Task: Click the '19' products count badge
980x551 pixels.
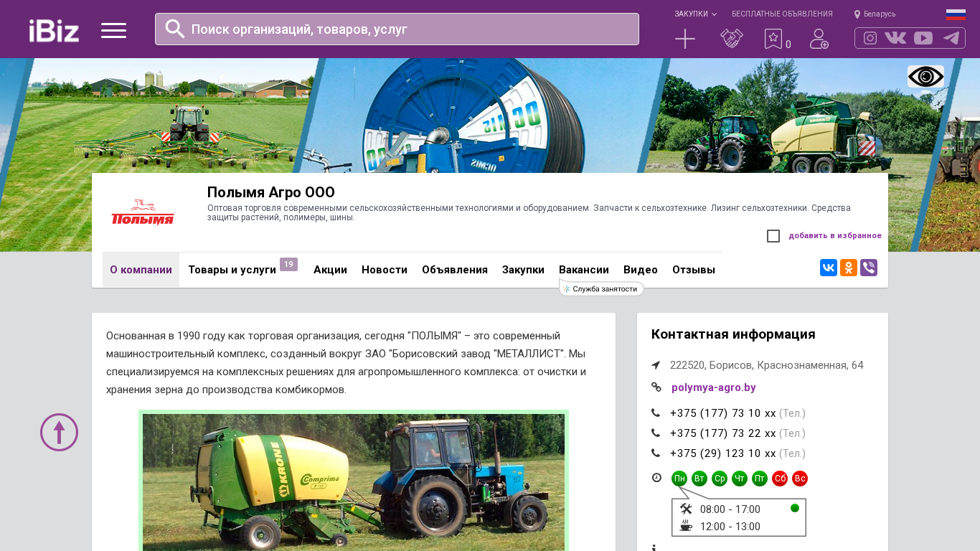Action: click(x=288, y=265)
